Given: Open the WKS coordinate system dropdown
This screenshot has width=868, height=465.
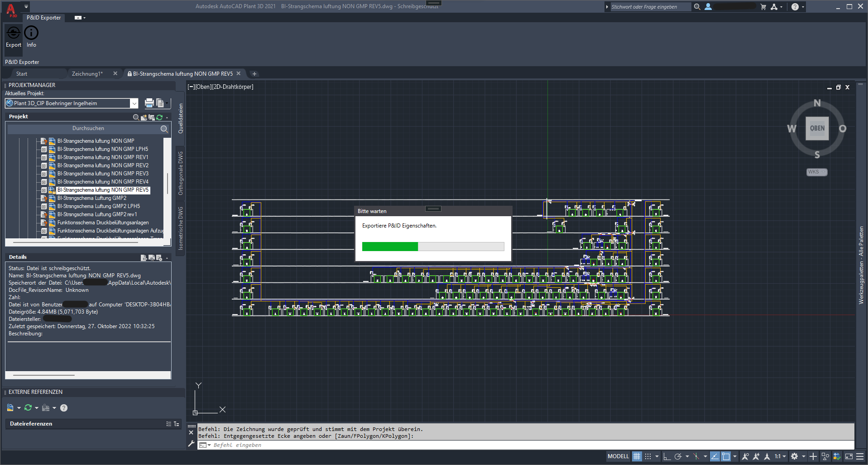Looking at the screenshot, I should click(x=817, y=172).
